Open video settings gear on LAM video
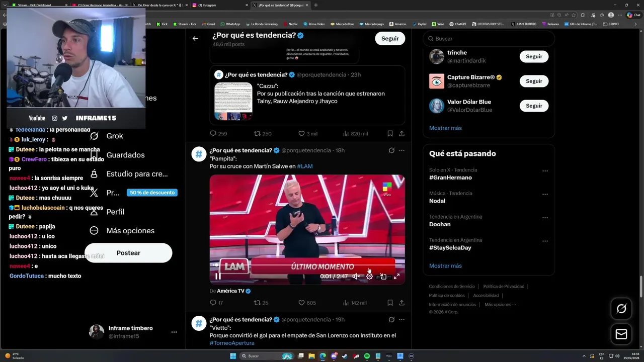 369,276
